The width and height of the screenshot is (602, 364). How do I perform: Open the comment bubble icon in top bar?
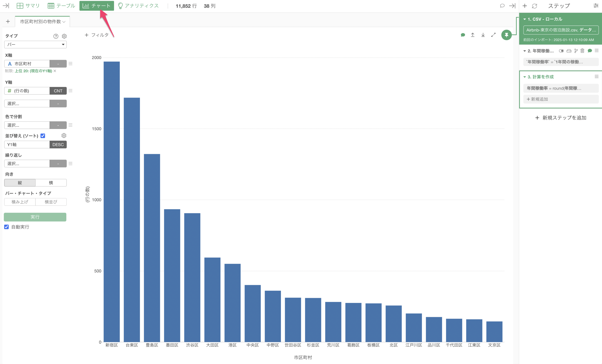[x=502, y=6]
